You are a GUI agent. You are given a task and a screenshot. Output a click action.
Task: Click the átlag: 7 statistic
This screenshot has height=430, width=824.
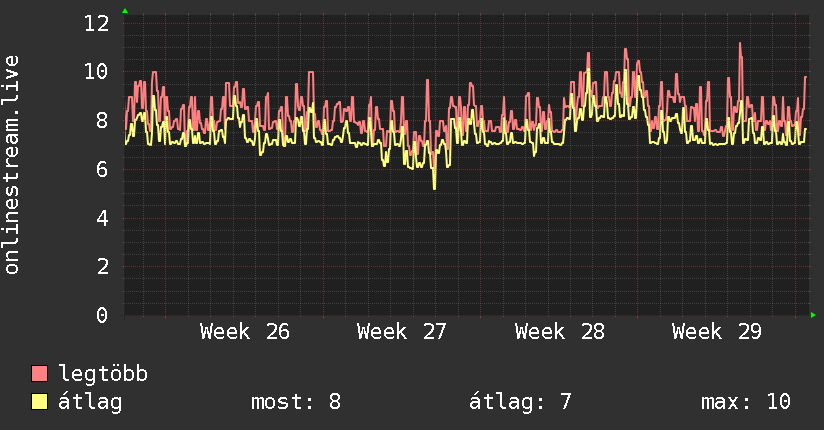pos(520,402)
